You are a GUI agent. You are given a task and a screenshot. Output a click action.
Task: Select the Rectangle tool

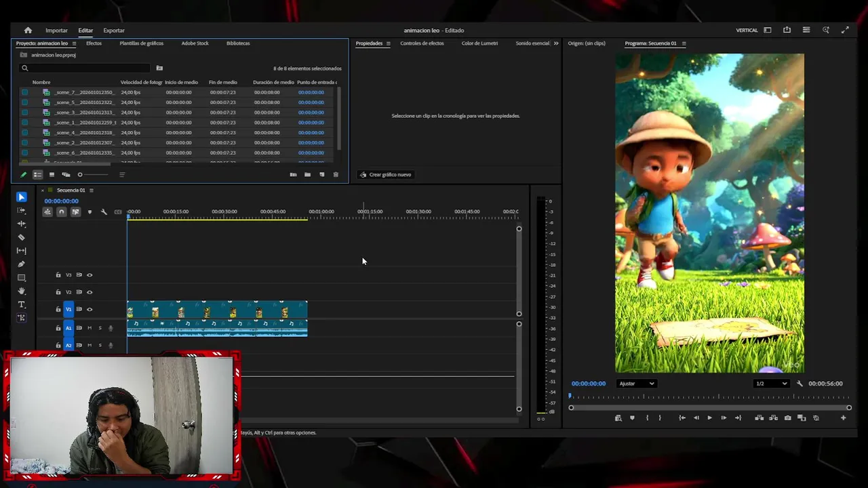click(22, 278)
